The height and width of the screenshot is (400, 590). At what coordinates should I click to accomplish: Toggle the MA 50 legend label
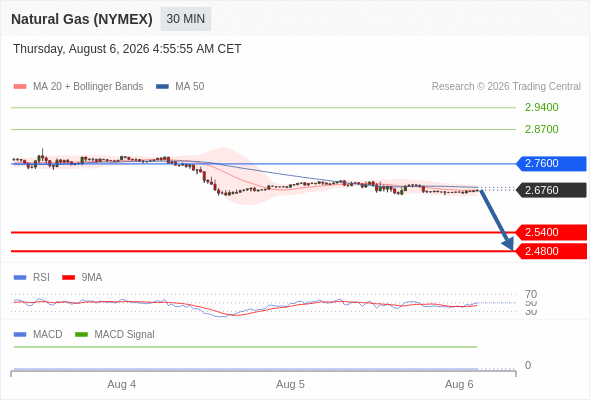pos(190,87)
